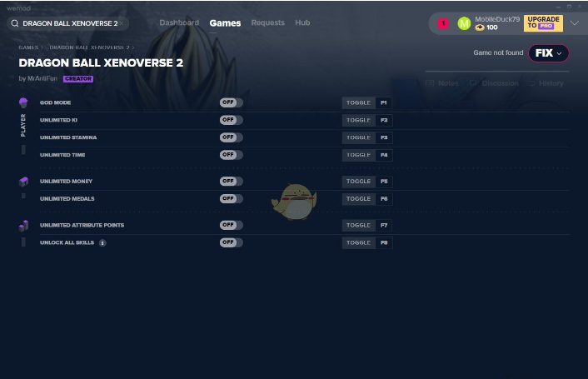Screen dimensions: 588x379
Task: Click the History panel icon
Action: (x=531, y=83)
